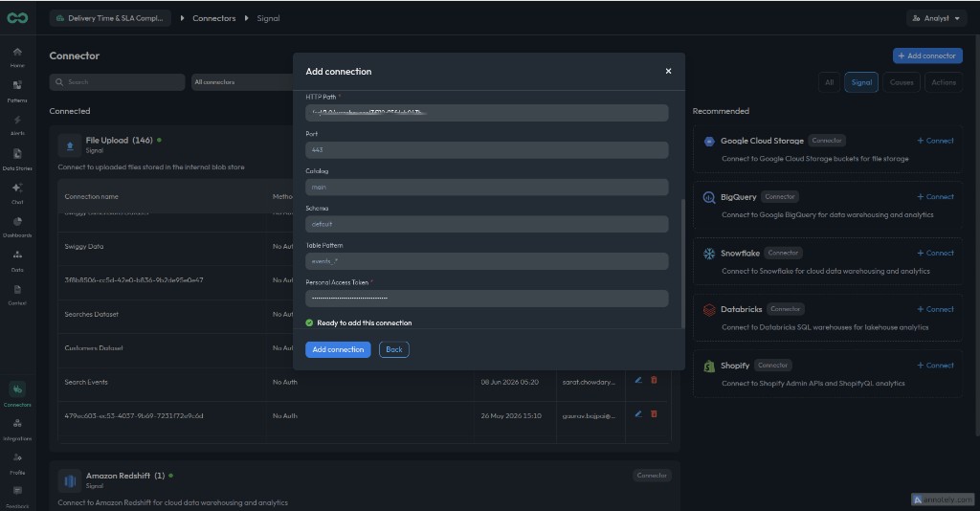Select the Search Events row name

click(x=86, y=382)
